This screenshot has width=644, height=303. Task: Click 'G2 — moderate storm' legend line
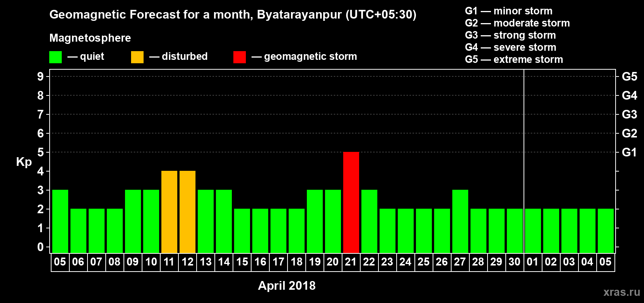pyautogui.click(x=517, y=23)
